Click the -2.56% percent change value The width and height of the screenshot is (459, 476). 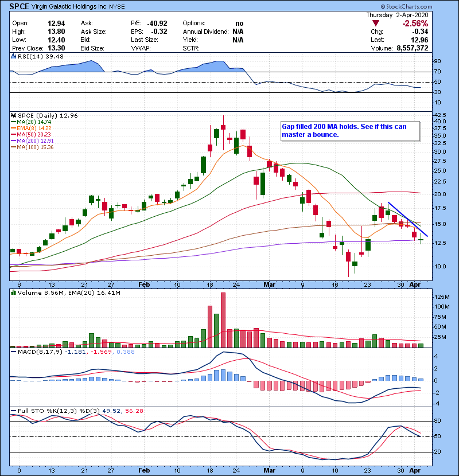(x=415, y=24)
